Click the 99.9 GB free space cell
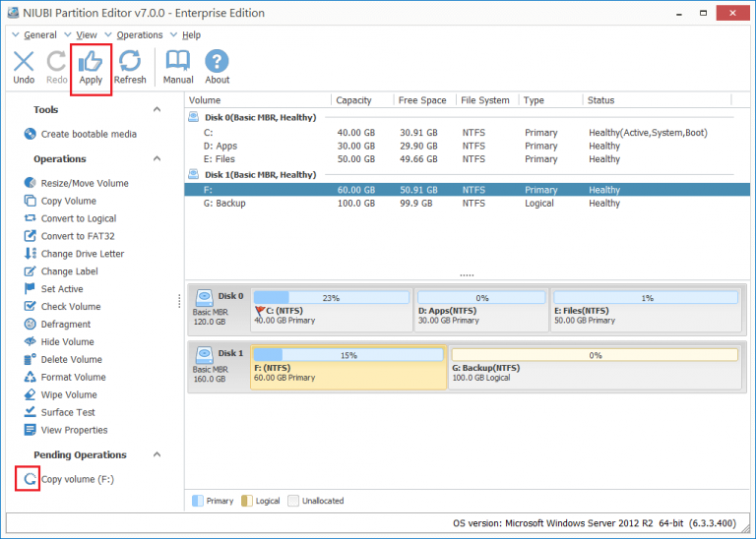 point(415,204)
